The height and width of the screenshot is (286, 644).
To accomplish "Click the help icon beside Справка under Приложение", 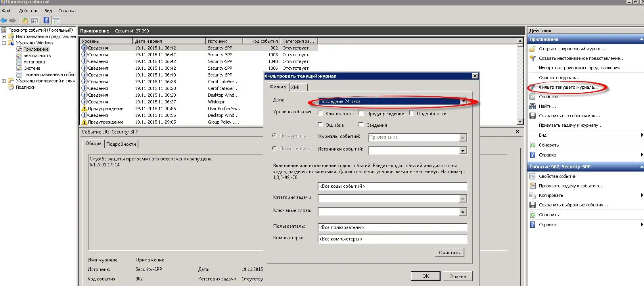I will 533,155.
